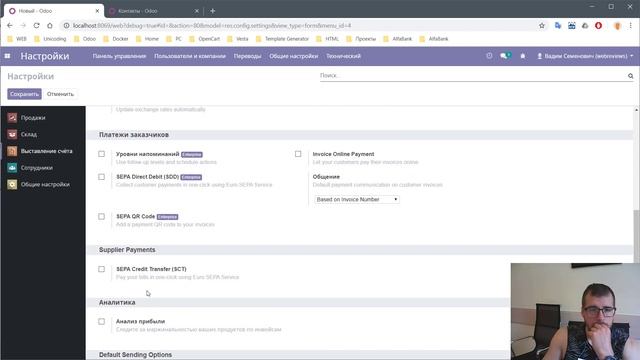This screenshot has width=640, height=360.
Task: Open the browser three-dot menu
Action: 630,25
